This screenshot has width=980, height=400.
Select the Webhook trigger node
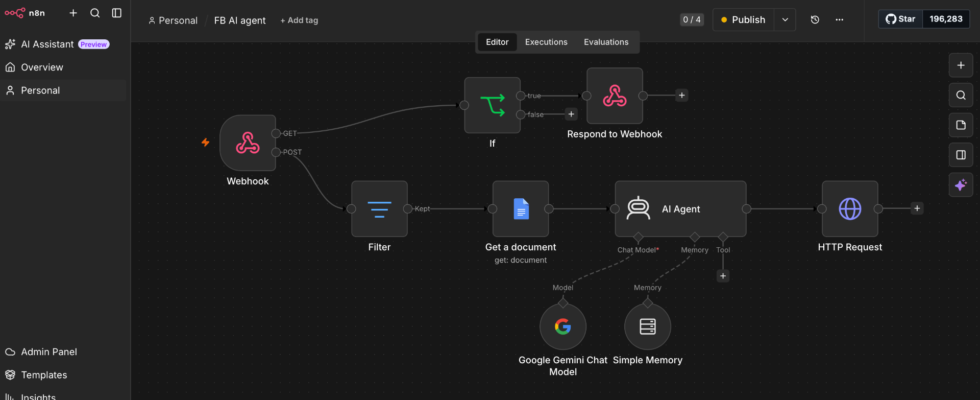[x=248, y=143]
